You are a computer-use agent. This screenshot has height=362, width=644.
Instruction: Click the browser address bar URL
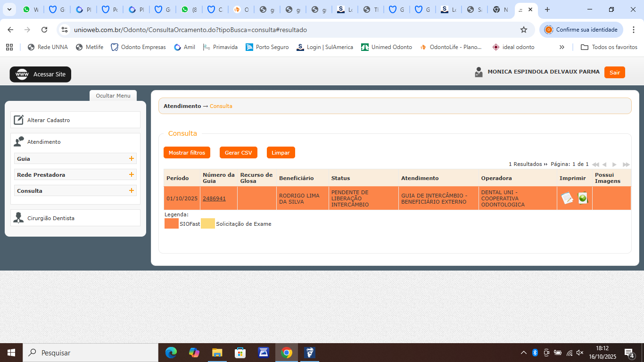pos(190,30)
